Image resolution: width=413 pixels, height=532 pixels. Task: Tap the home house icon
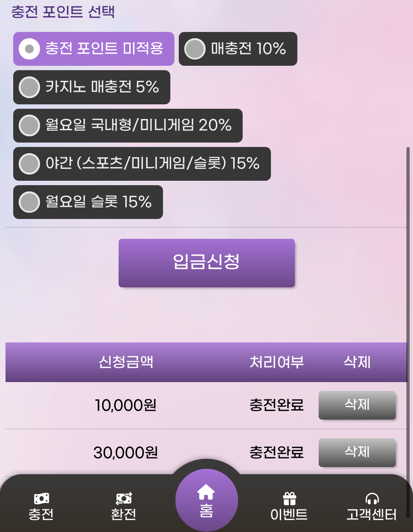[206, 492]
